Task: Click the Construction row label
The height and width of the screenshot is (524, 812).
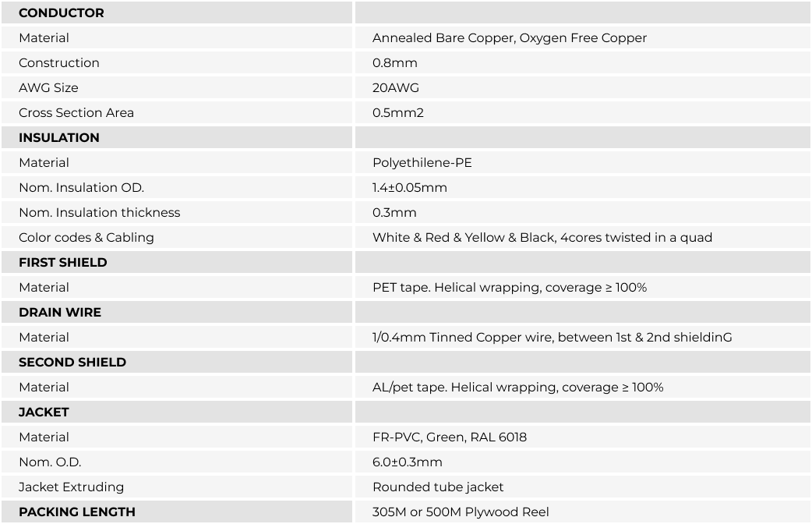Action: point(59,62)
